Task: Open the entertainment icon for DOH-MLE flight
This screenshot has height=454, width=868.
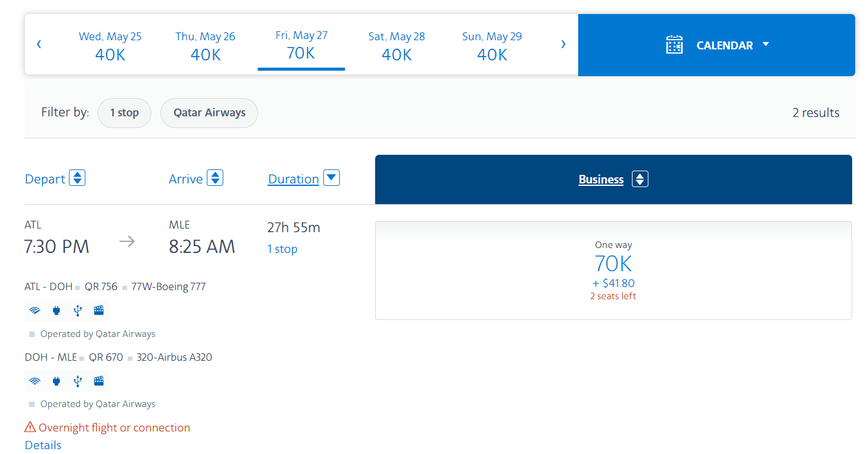Action: click(98, 381)
